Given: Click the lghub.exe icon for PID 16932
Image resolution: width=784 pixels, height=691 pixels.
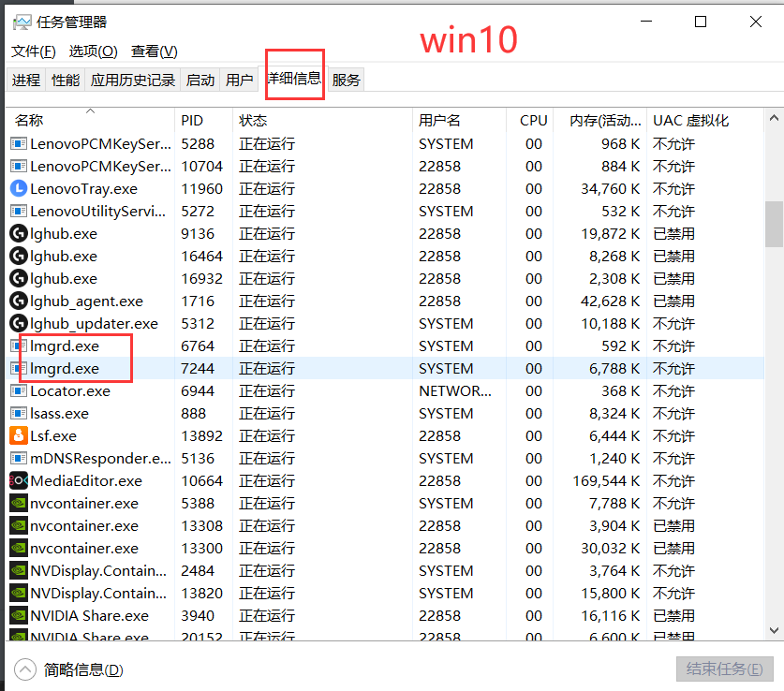Looking at the screenshot, I should (x=19, y=278).
